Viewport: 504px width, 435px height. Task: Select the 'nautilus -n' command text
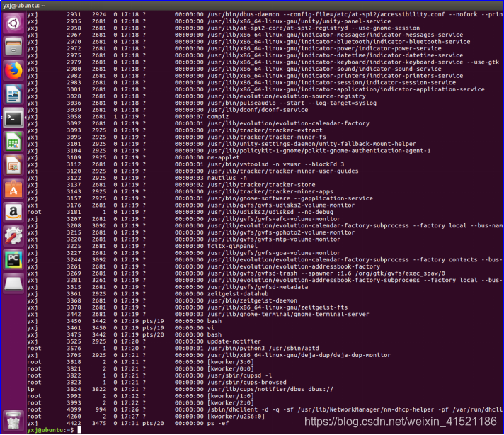[x=227, y=179]
